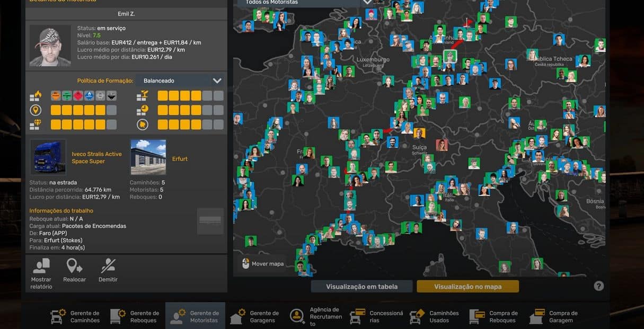
Task: Click the Erfurt garage name link
Action: click(x=180, y=159)
